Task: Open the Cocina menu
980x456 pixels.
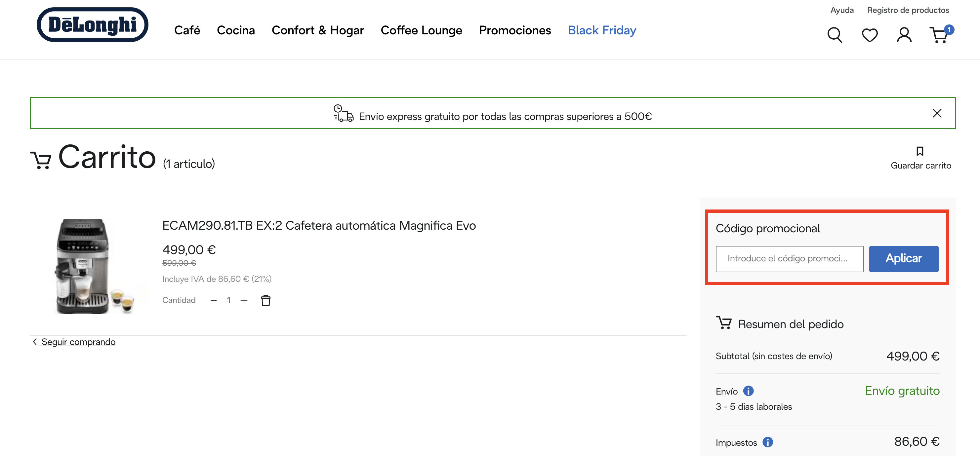Action: 236,30
